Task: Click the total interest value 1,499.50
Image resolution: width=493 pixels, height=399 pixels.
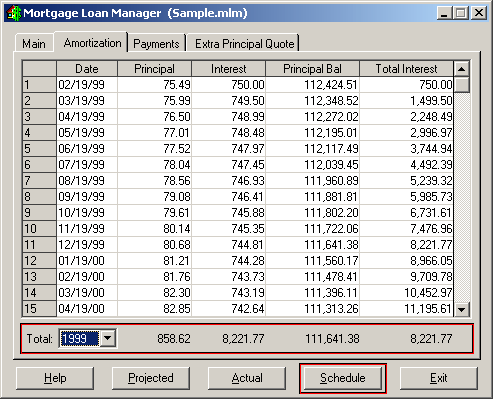Action: pyautogui.click(x=406, y=101)
